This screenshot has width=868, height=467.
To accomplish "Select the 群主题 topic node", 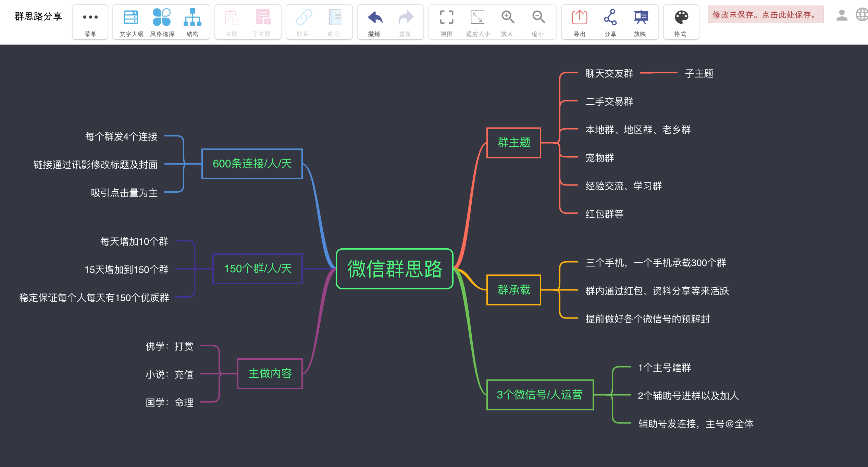I will tap(514, 143).
